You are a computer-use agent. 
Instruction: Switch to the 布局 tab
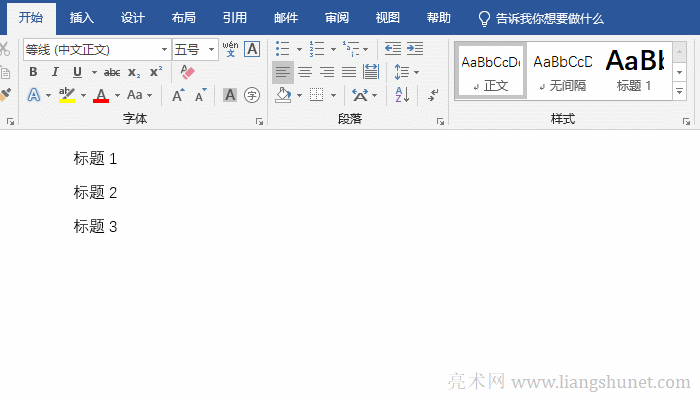183,18
